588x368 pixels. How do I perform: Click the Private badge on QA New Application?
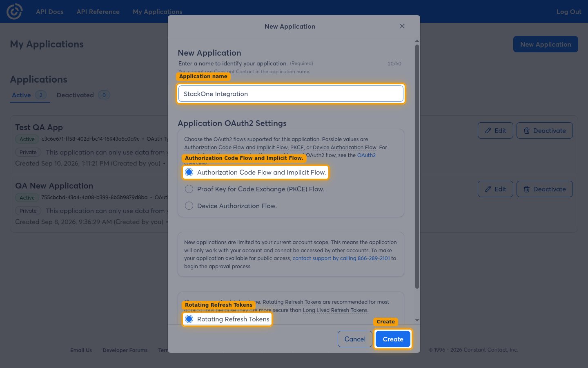(28, 211)
